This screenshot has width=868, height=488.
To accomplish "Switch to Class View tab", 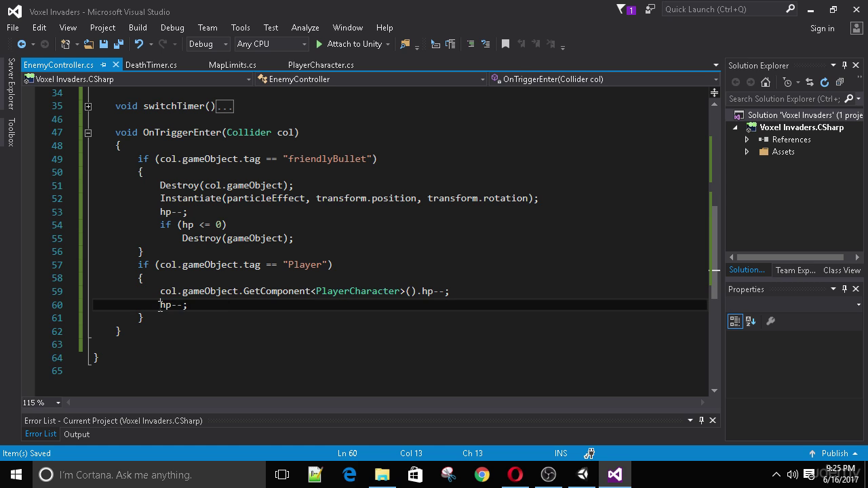I will pyautogui.click(x=842, y=270).
